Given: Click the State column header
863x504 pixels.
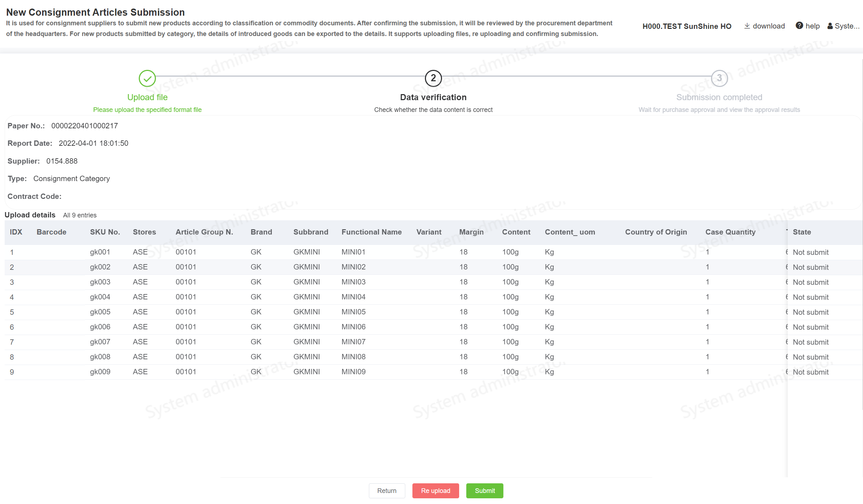Looking at the screenshot, I should [802, 232].
